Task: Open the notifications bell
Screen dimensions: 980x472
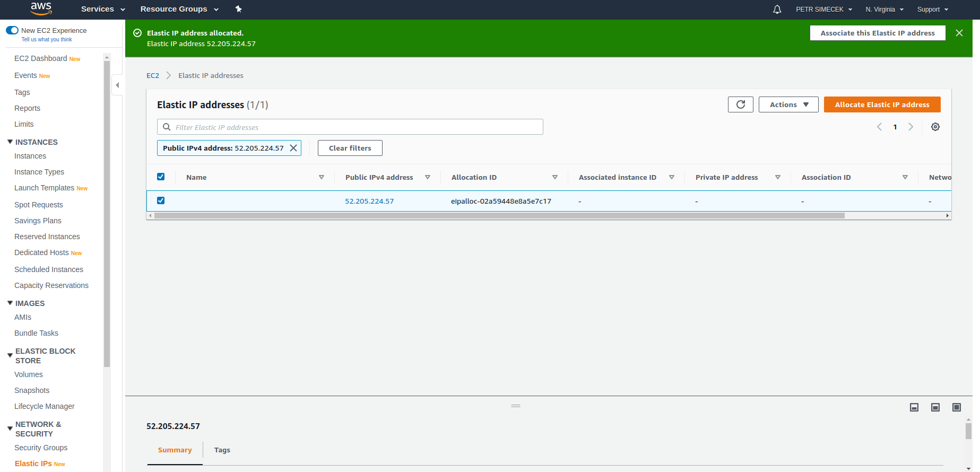Action: [777, 10]
